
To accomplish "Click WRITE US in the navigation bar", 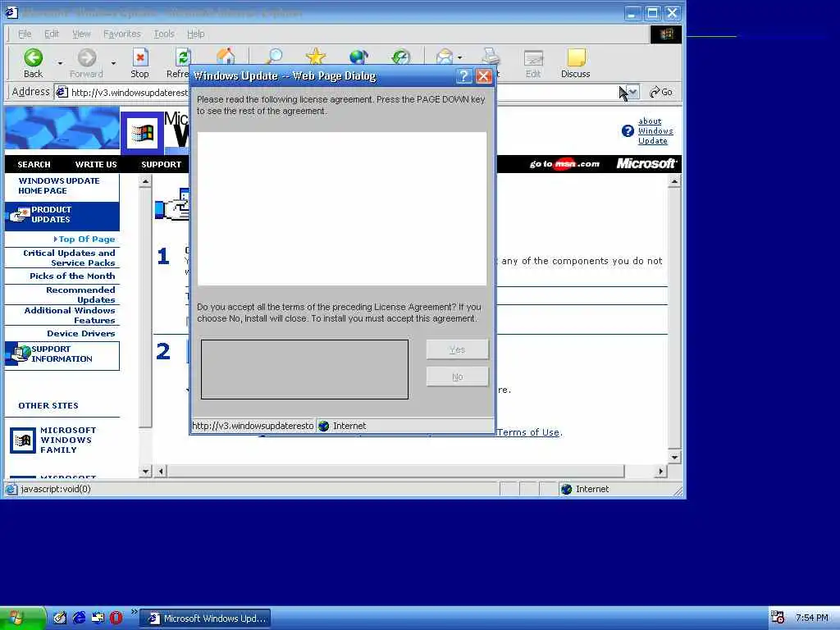I will click(x=96, y=164).
